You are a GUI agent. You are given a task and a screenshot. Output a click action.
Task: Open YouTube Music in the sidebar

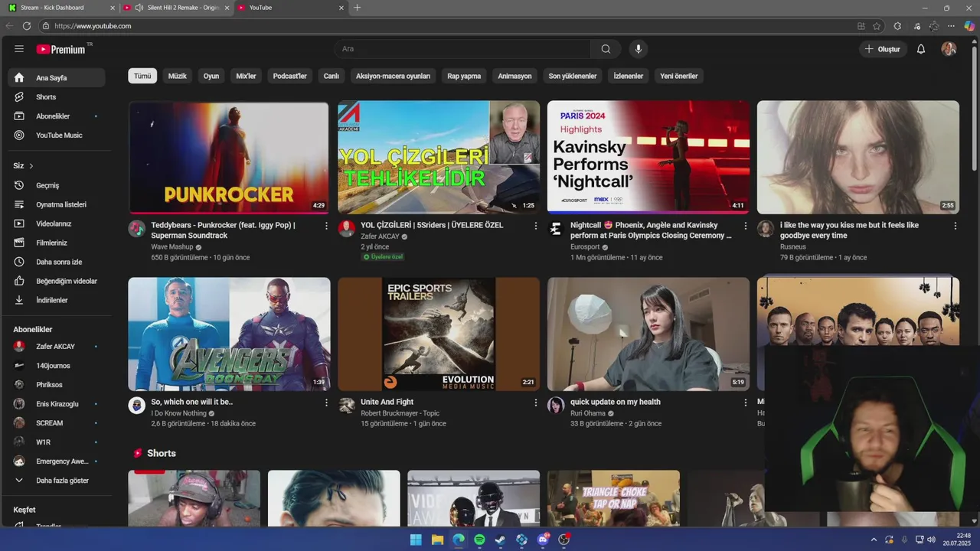coord(57,135)
